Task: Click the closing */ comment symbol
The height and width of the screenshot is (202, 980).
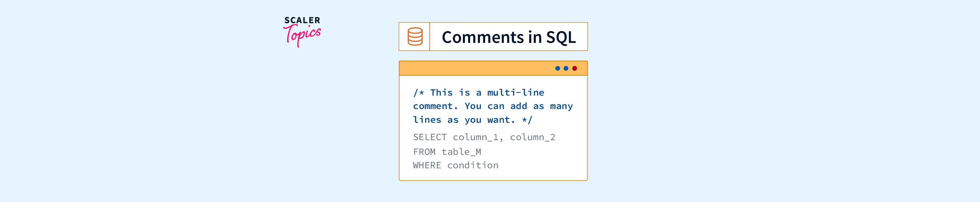Action: [527, 120]
